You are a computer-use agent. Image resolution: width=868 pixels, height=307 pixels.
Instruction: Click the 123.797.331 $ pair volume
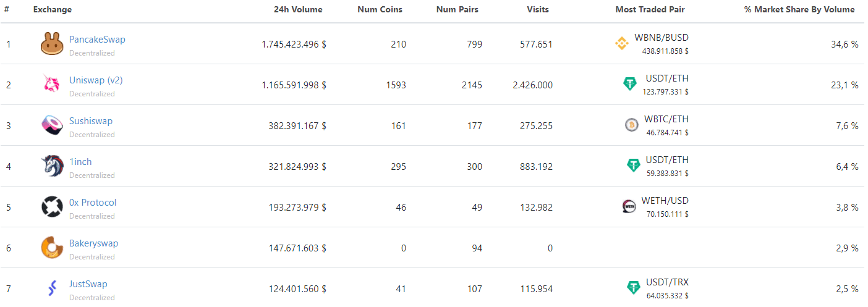665,92
